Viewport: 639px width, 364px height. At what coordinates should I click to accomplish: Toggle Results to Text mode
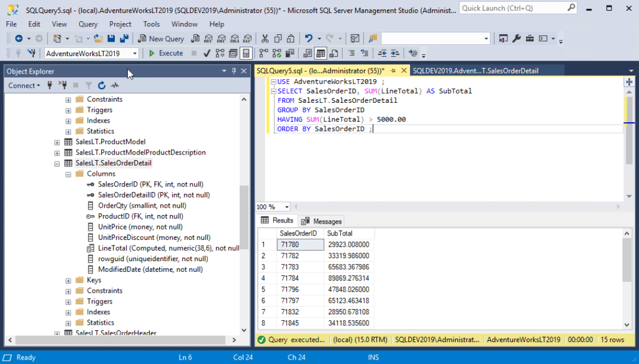tap(308, 54)
